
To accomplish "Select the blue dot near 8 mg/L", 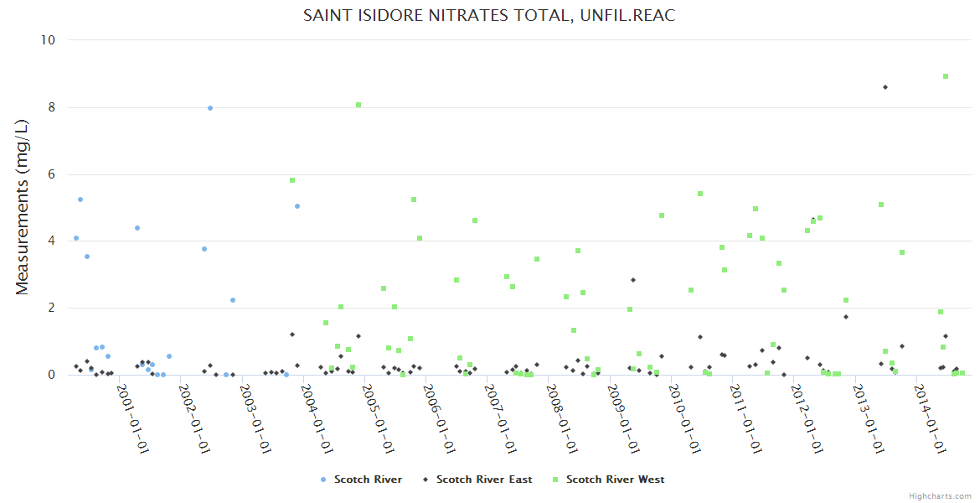I will point(210,108).
